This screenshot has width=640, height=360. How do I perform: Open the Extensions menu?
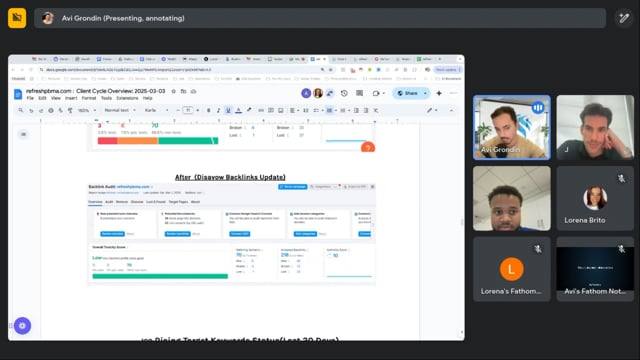click(127, 98)
